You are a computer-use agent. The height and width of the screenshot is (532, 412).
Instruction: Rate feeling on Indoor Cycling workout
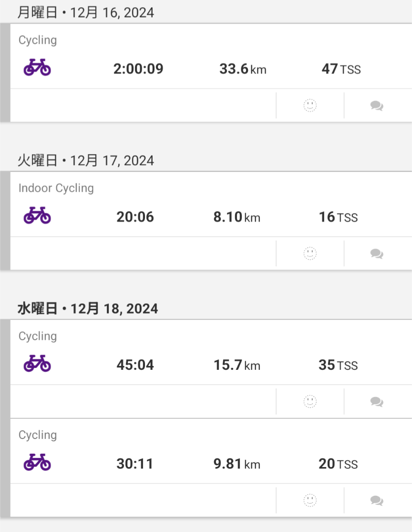310,253
